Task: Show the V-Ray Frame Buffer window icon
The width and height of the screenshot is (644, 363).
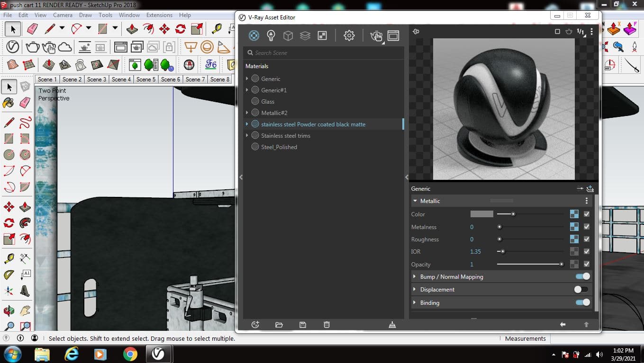Action: tap(121, 47)
